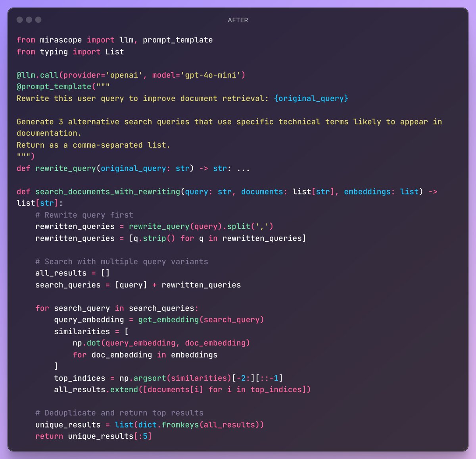Click the '# Rewrite query first' comment

tap(84, 215)
